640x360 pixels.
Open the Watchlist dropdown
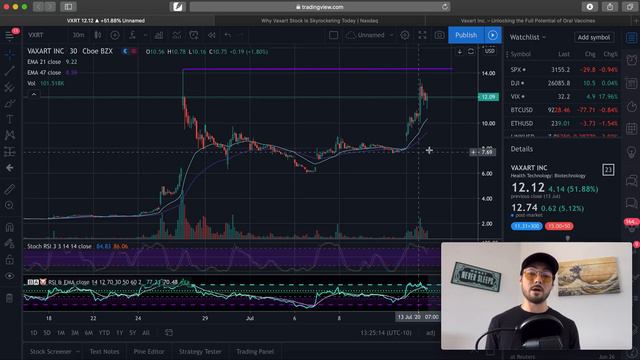pos(527,37)
